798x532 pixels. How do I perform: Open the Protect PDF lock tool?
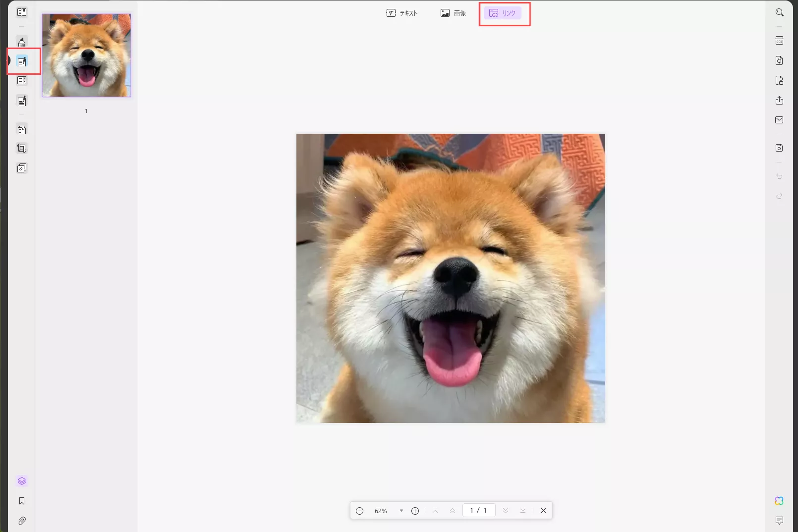click(x=779, y=80)
